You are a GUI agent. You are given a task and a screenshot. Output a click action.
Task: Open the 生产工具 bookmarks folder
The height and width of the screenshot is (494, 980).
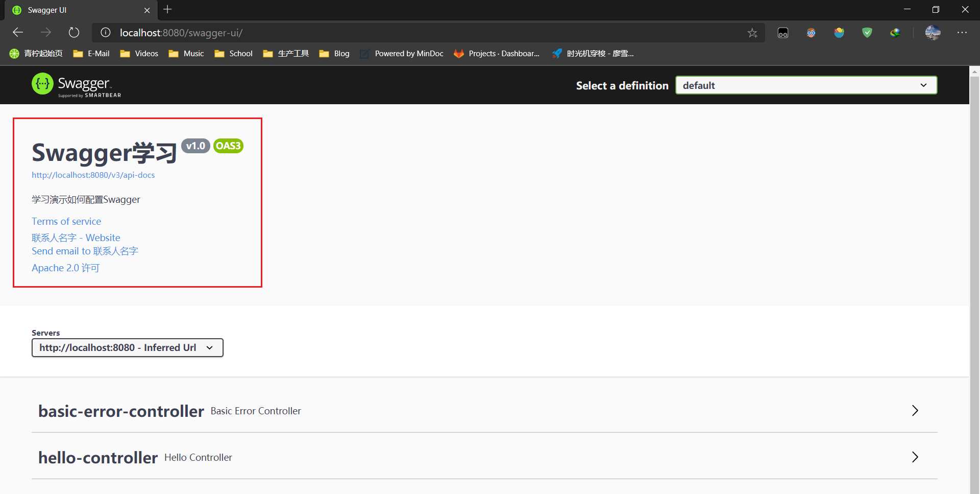(286, 54)
